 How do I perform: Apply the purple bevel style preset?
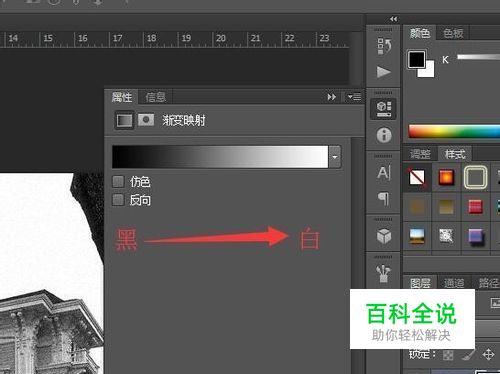pyautogui.click(x=476, y=236)
